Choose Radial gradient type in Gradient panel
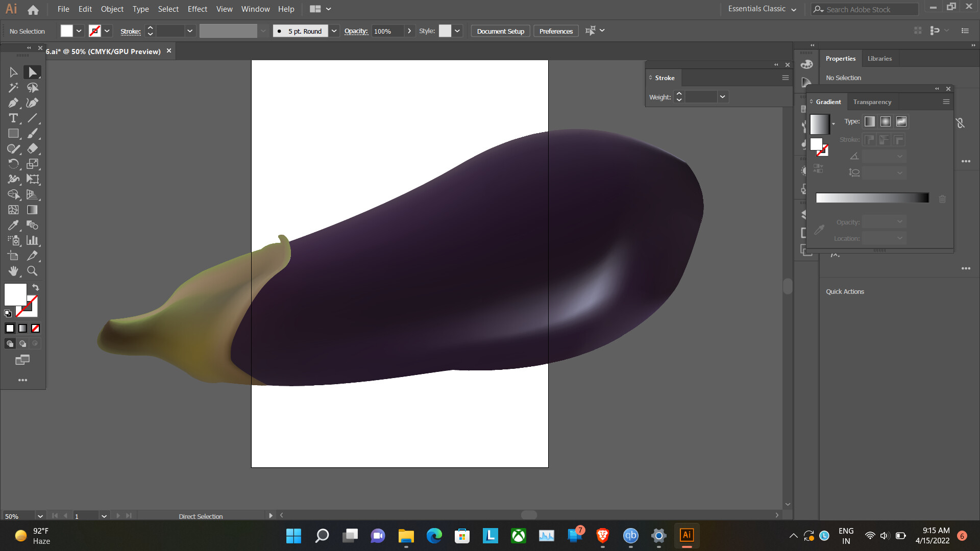Image resolution: width=980 pixels, height=551 pixels. pos(886,121)
